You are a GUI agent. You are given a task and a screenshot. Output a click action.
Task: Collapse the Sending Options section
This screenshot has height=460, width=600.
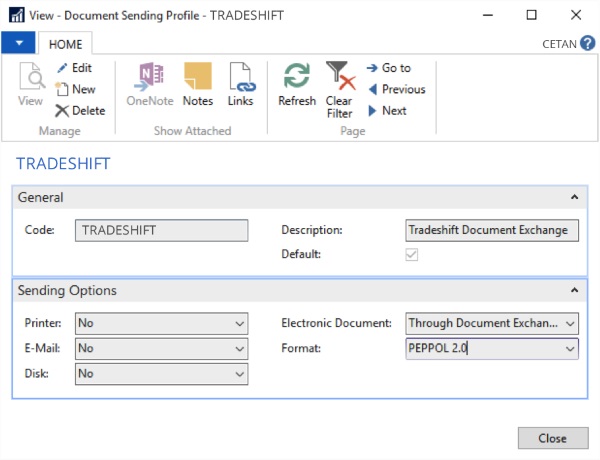tap(574, 290)
